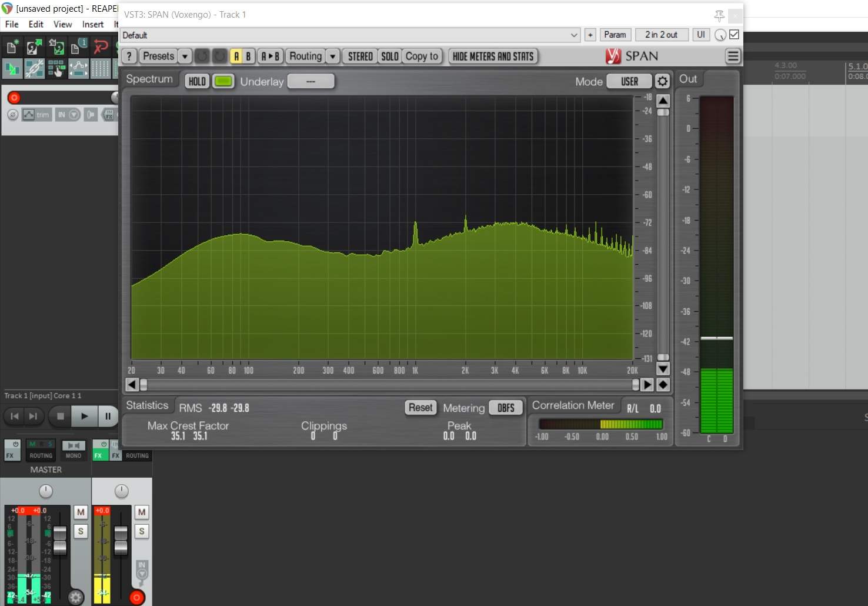Open the REAPER Edit menu
This screenshot has height=606, width=868.
click(36, 24)
